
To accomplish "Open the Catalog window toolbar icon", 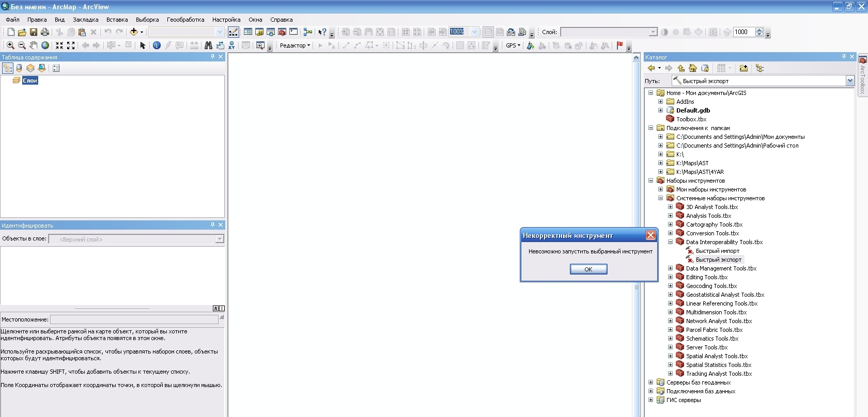I will [259, 32].
